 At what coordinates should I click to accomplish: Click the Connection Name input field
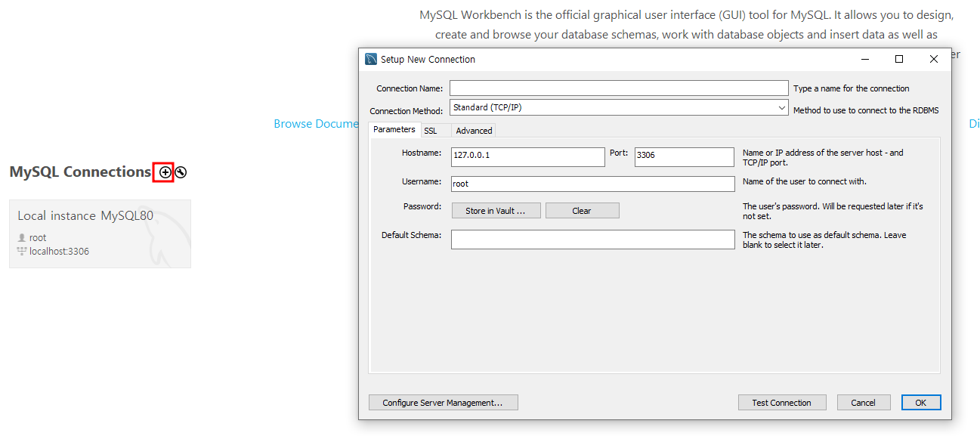tap(619, 88)
